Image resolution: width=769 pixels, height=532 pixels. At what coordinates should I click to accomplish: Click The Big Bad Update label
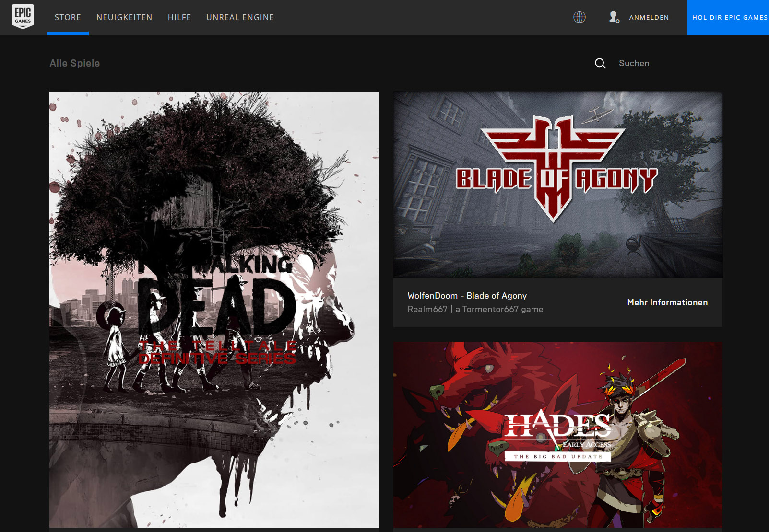[x=557, y=457]
